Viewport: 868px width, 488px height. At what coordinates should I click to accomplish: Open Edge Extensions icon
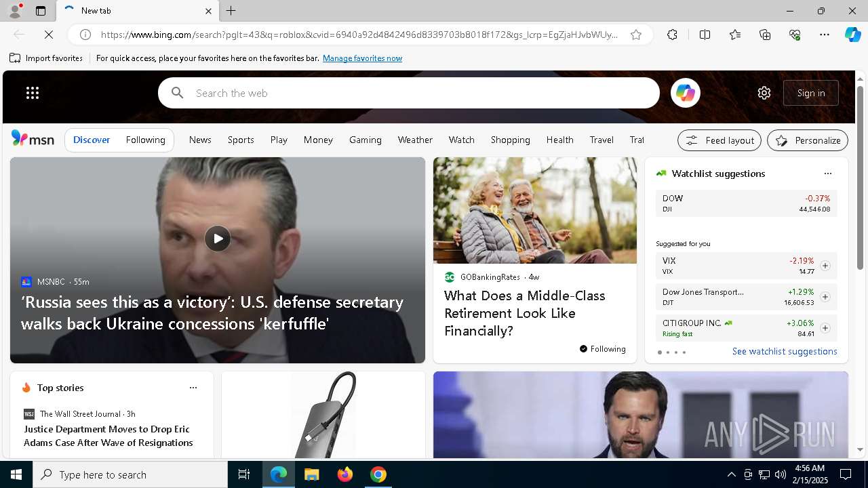tap(672, 35)
